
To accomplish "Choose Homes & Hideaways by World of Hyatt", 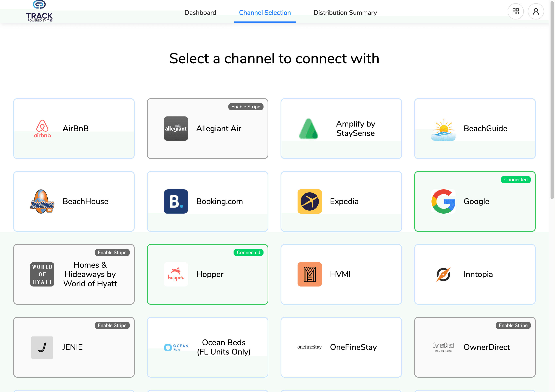I will (90, 274).
